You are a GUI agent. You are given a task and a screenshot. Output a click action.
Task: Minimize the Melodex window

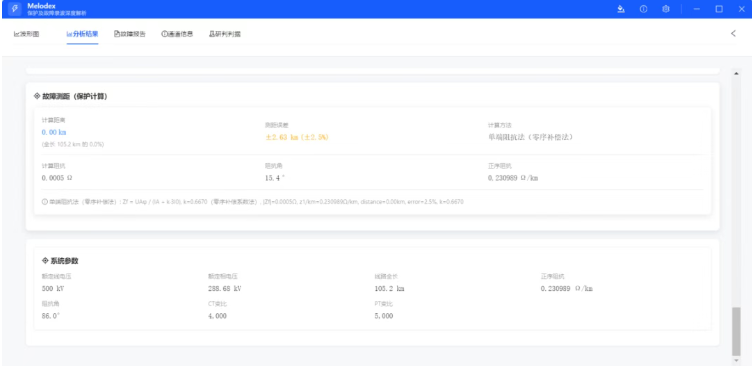(x=697, y=9)
